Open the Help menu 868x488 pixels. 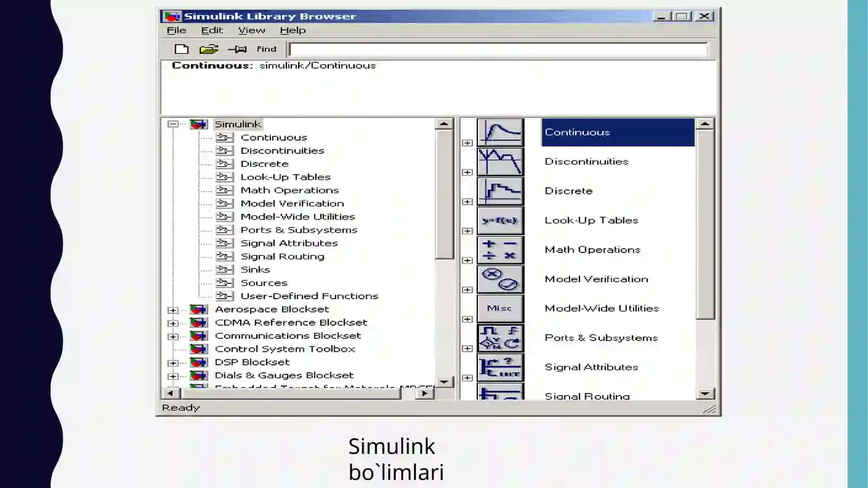pos(293,30)
